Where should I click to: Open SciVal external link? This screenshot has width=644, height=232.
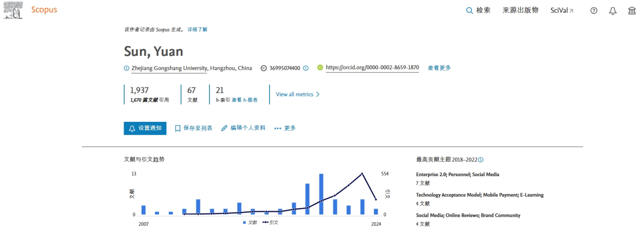(x=562, y=11)
